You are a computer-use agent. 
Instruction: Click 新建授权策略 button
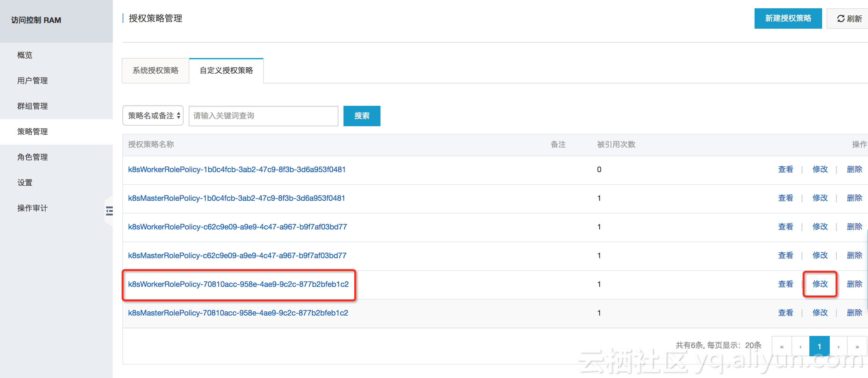[788, 18]
